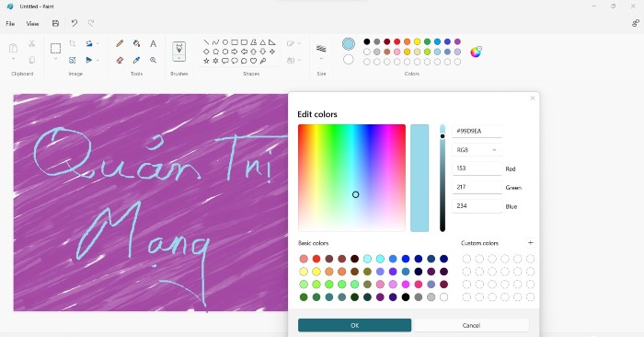Image resolution: width=644 pixels, height=337 pixels.
Task: Click the Crop icon
Action: click(73, 43)
